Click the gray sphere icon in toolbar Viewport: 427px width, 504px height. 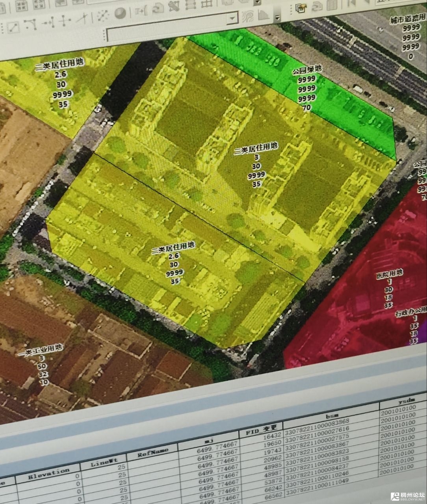tap(120, 14)
